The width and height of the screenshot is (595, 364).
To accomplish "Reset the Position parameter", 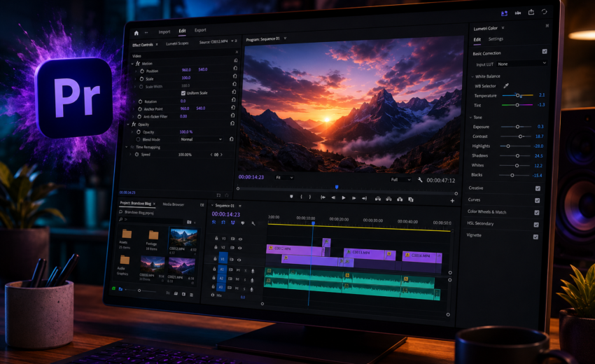I will pos(235,69).
